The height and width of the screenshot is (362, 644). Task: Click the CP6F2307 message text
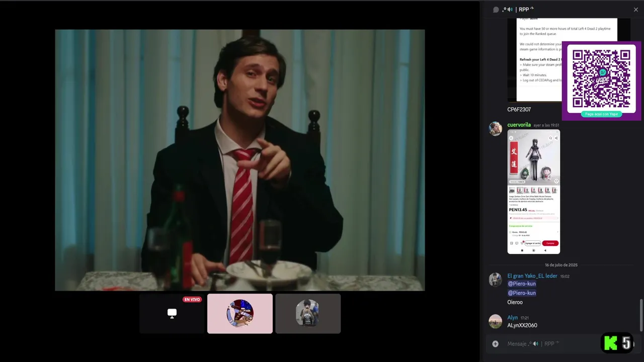coord(519,110)
